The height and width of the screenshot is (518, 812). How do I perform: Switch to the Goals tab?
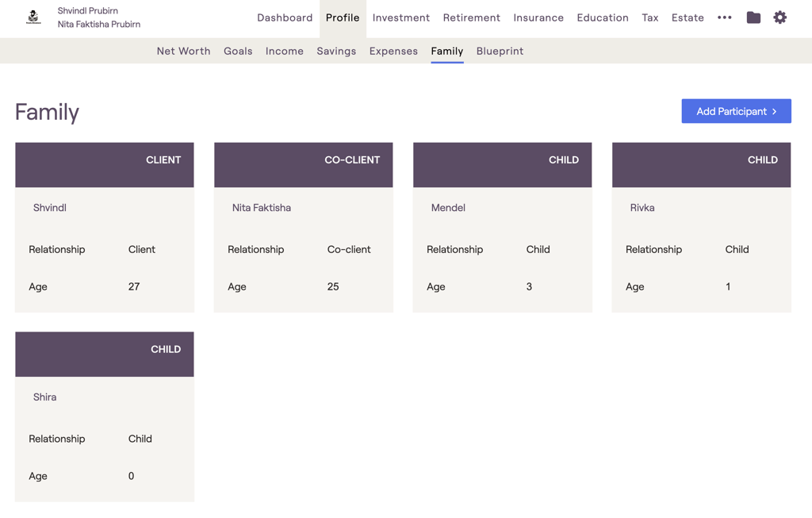point(238,51)
